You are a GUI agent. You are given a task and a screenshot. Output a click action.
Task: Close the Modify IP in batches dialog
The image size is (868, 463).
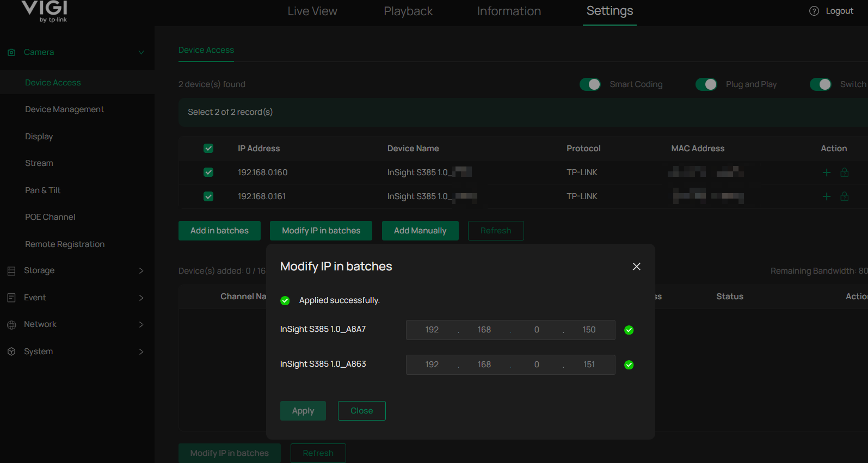[x=636, y=267]
